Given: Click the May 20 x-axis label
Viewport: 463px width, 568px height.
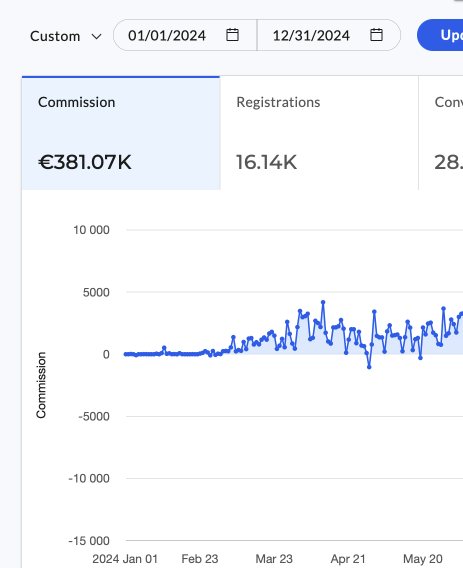Looking at the screenshot, I should (x=423, y=559).
